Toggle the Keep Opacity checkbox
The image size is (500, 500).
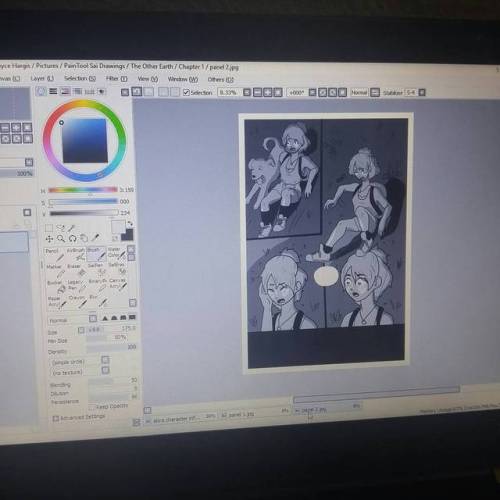[91, 407]
